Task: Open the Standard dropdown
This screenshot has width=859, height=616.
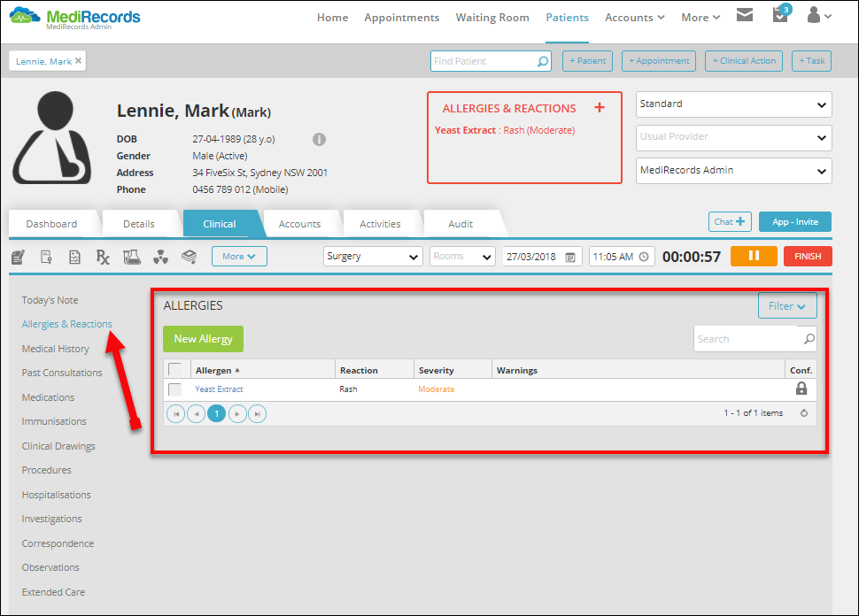Action: (733, 104)
